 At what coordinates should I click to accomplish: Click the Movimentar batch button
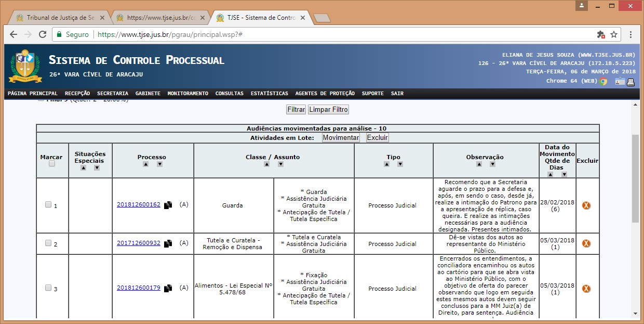(341, 138)
